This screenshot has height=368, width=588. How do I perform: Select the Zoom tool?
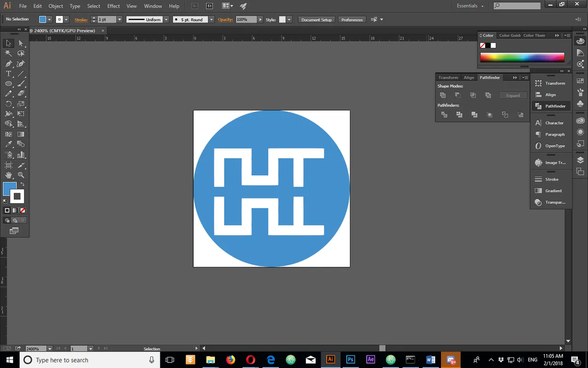pos(21,175)
